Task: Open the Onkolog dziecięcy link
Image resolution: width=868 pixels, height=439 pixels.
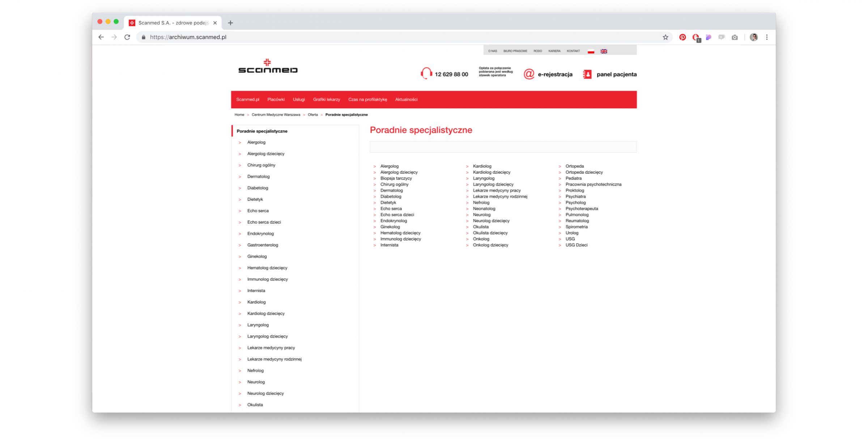Action: (x=490, y=245)
